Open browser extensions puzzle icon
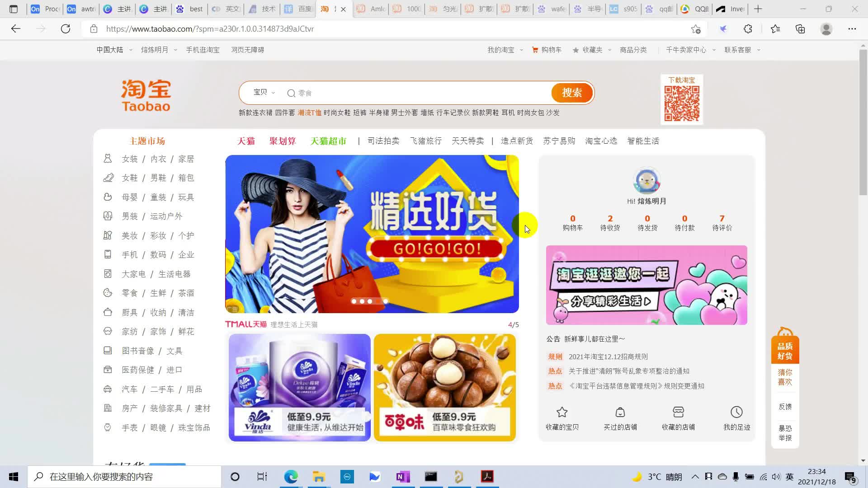Image resolution: width=868 pixels, height=488 pixels. pyautogui.click(x=748, y=29)
